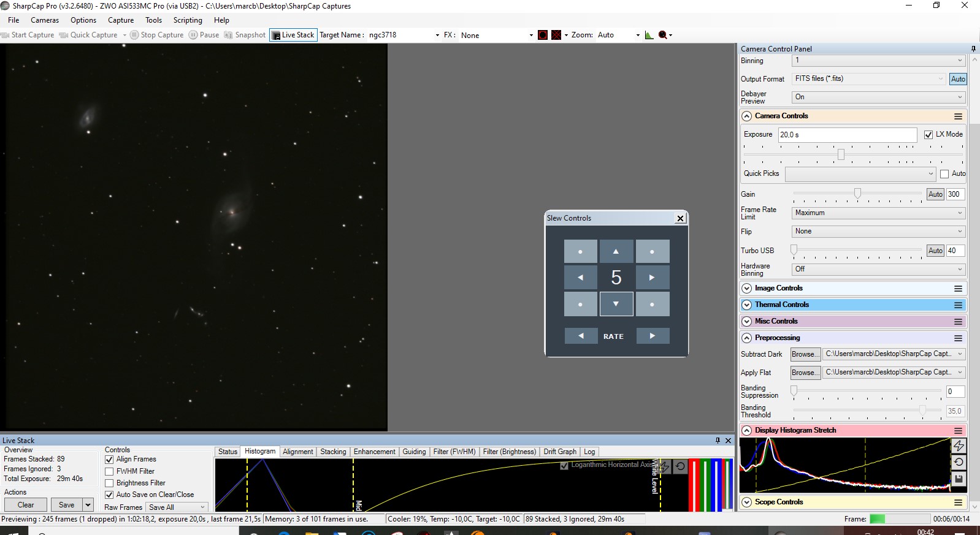
Task: Switch to the Drift Graph tab
Action: 559,452
